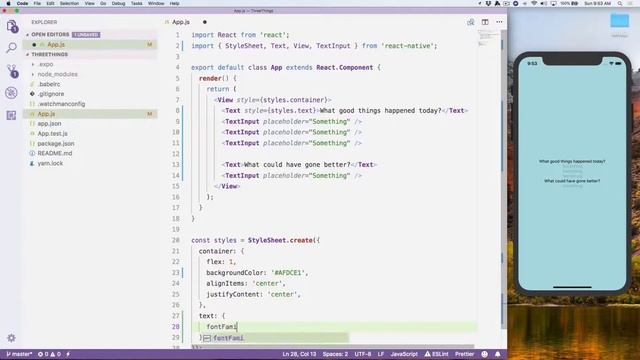This screenshot has width=640, height=360.
Task: Split the editor with split icon
Action: click(x=485, y=22)
